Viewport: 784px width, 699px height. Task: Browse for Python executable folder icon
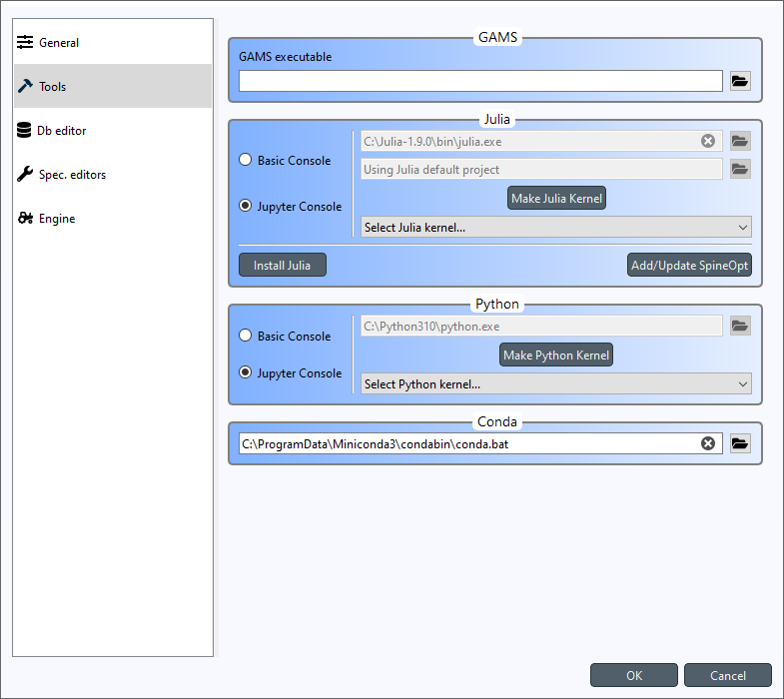740,326
